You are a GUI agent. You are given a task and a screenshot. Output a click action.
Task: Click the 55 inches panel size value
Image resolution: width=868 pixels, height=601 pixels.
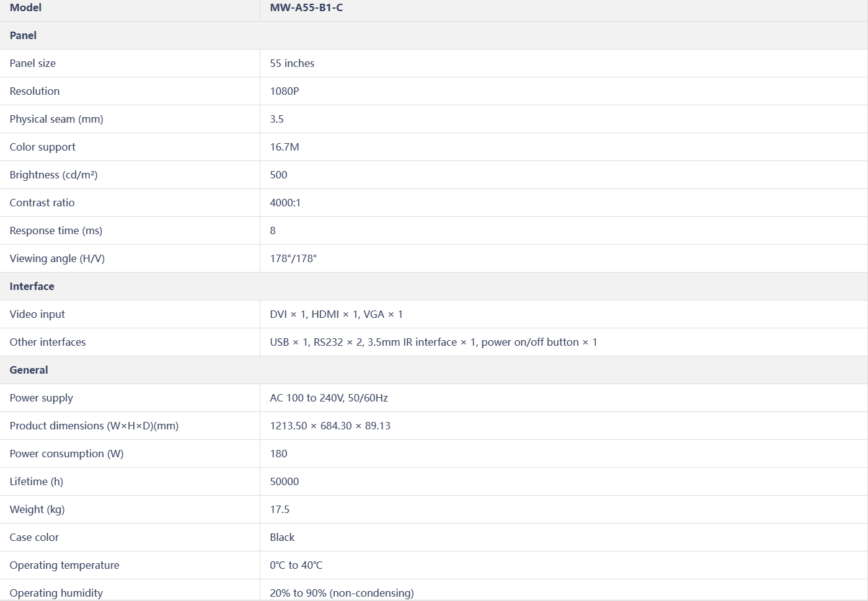pos(292,64)
